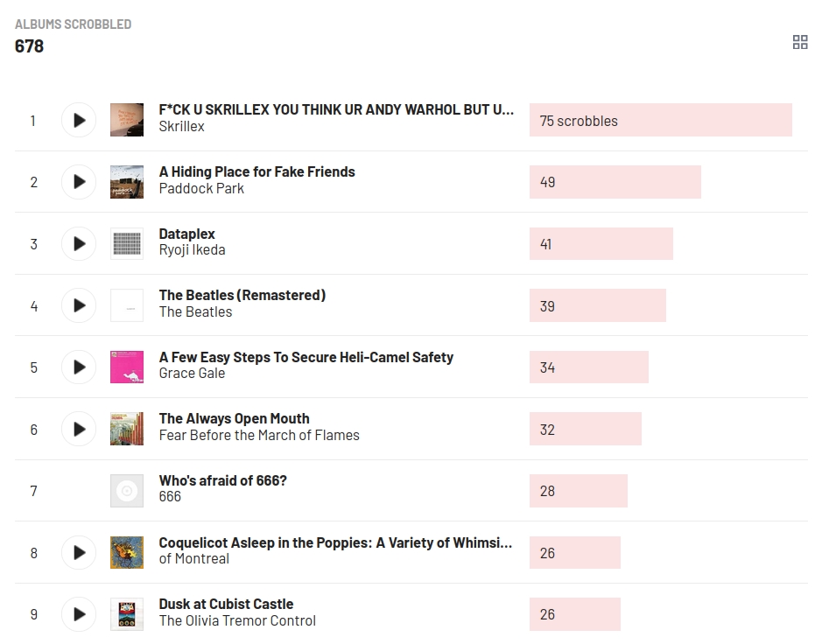Play The Always Open Mouth album

(x=79, y=430)
